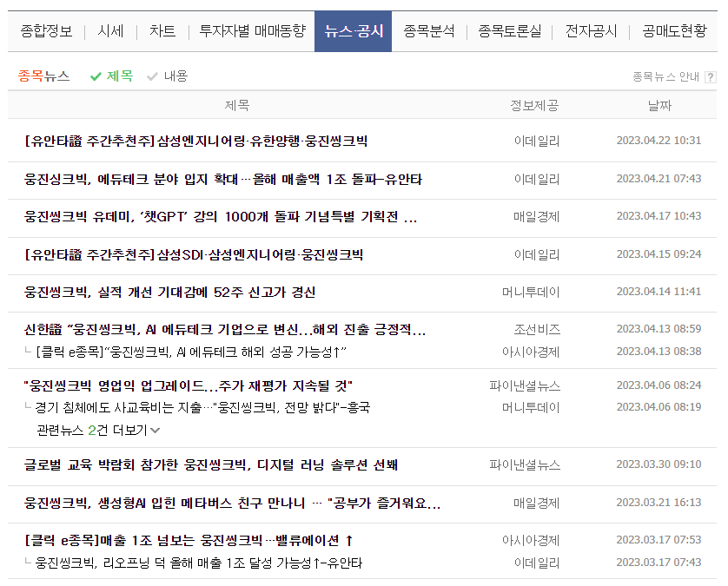
Task: Click 이데일리 source on 03.17 row
Action: coord(537,563)
